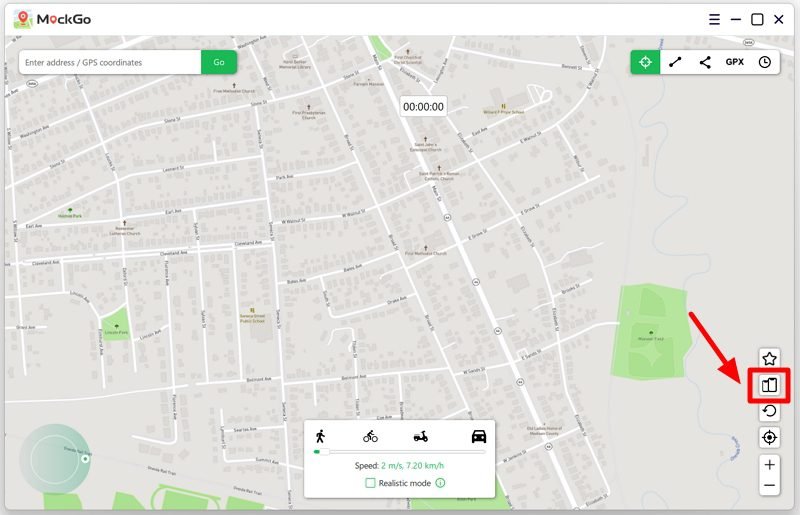
Task: Zoom out the map with minus button
Action: coord(769,486)
